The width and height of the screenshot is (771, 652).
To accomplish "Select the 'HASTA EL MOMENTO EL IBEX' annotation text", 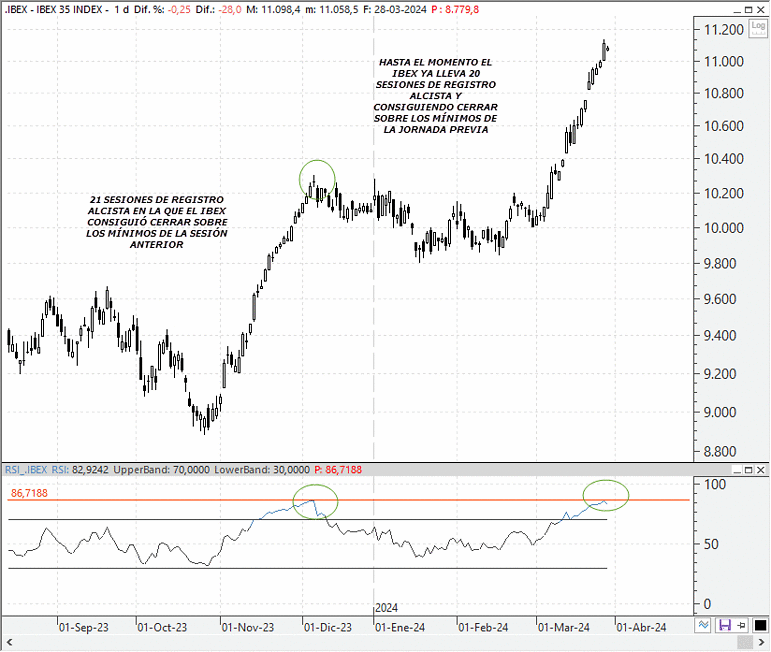I will pyautogui.click(x=436, y=96).
